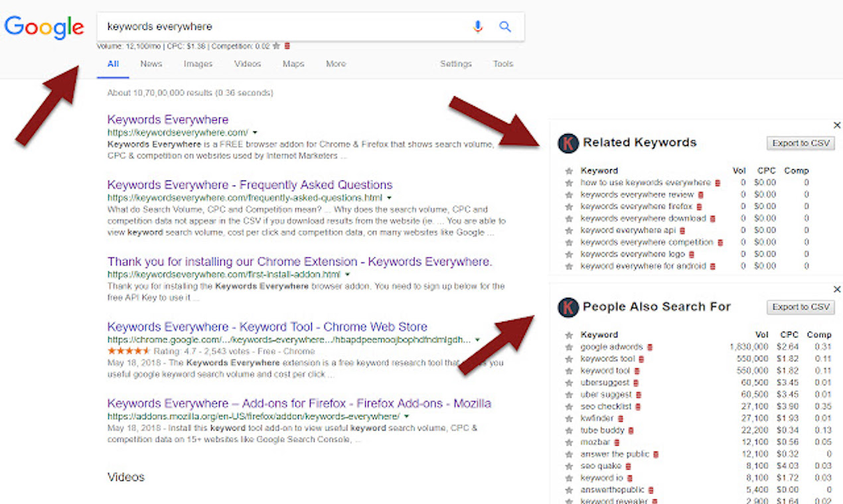Click the Google logo
The width and height of the screenshot is (843, 504).
(44, 27)
